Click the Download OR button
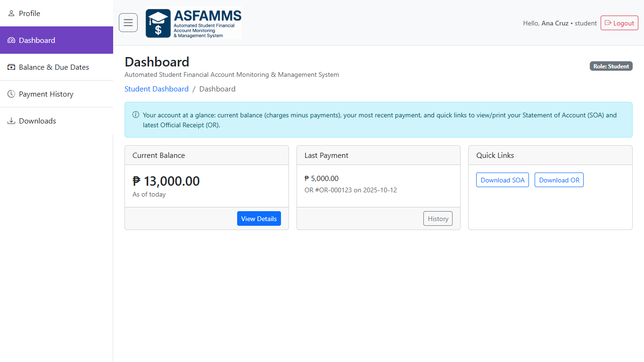This screenshot has height=362, width=644. [x=559, y=180]
